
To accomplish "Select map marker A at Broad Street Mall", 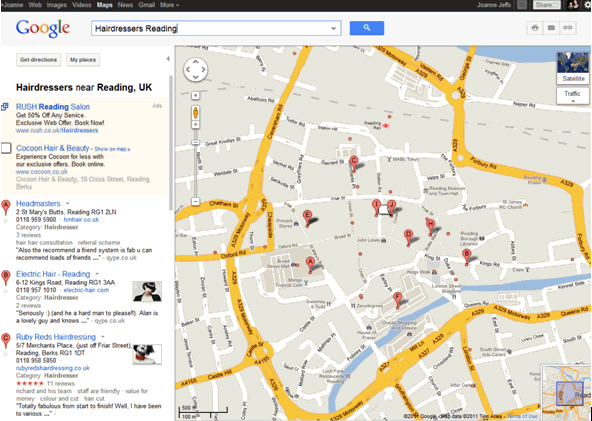I will coord(310,264).
